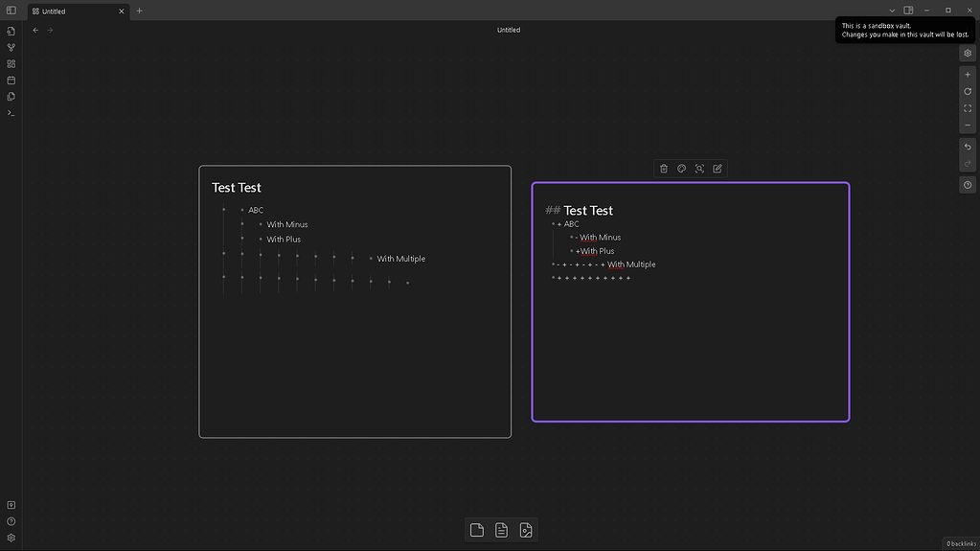This screenshot has width=980, height=551.
Task: Click the line of plus signs in purple card
Action: pos(594,278)
